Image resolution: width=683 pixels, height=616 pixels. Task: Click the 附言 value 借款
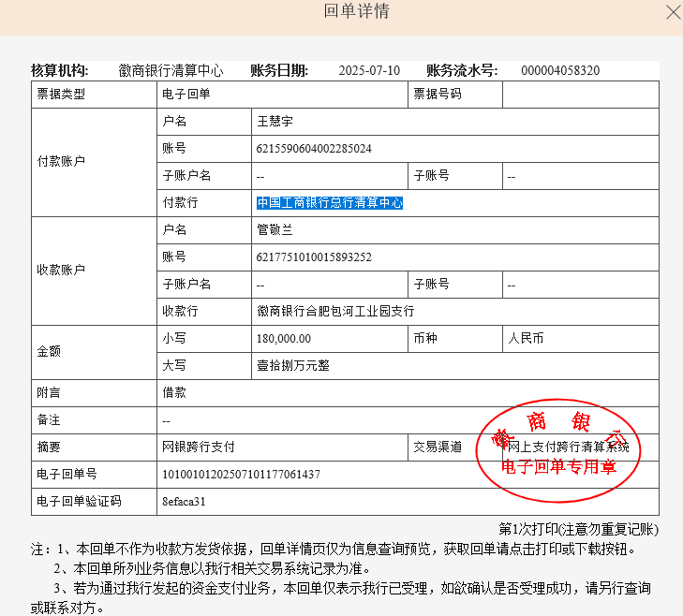173,393
